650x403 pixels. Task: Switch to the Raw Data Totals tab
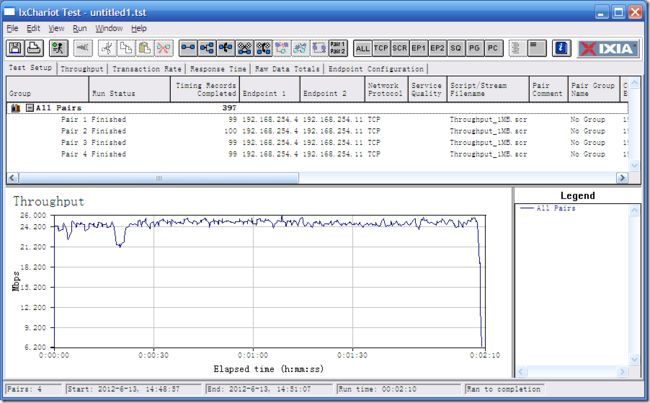click(x=287, y=69)
